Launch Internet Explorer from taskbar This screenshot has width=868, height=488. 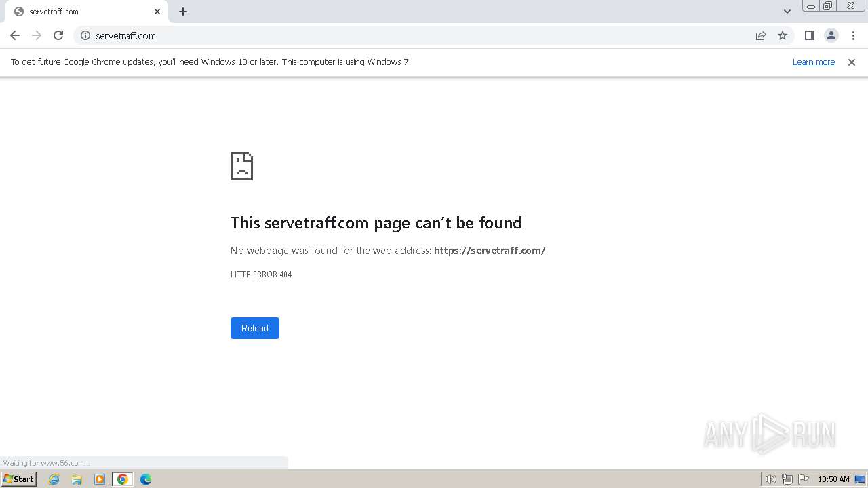click(x=54, y=479)
